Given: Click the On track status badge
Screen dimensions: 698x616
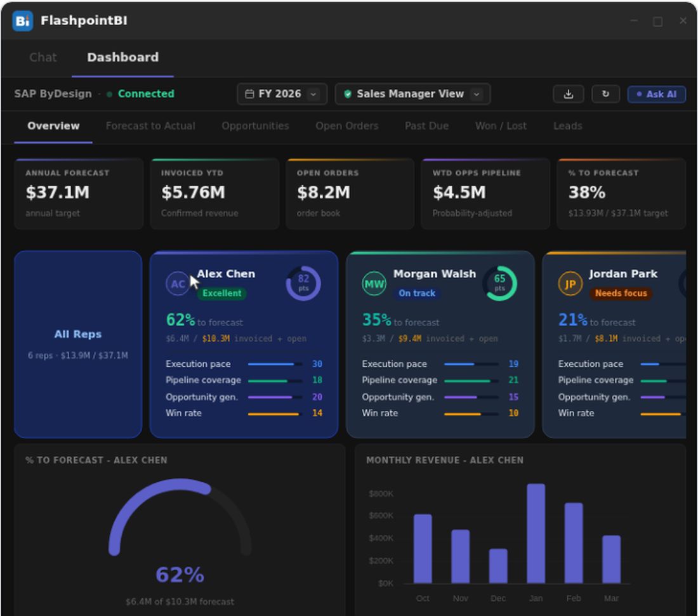Looking at the screenshot, I should 417,293.
